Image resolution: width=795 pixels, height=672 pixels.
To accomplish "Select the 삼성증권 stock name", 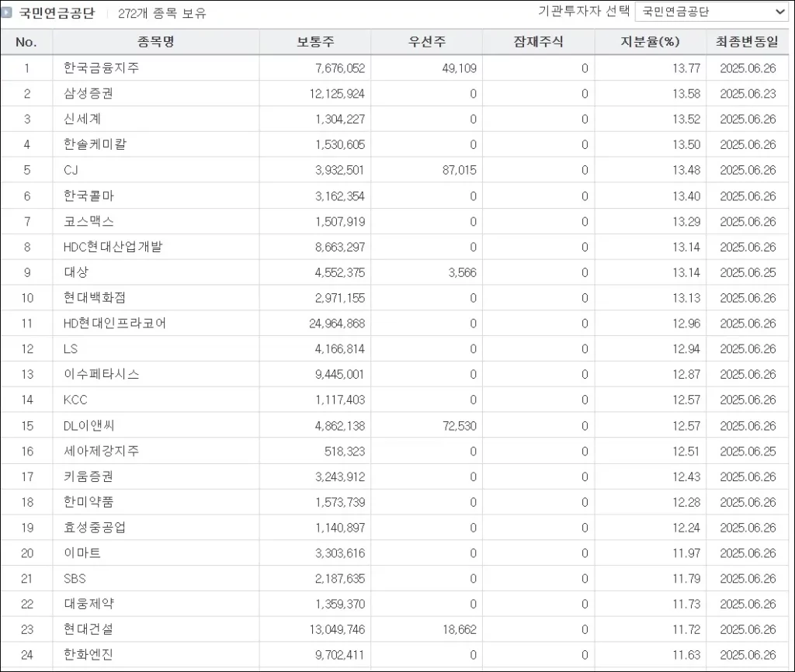I will [89, 93].
